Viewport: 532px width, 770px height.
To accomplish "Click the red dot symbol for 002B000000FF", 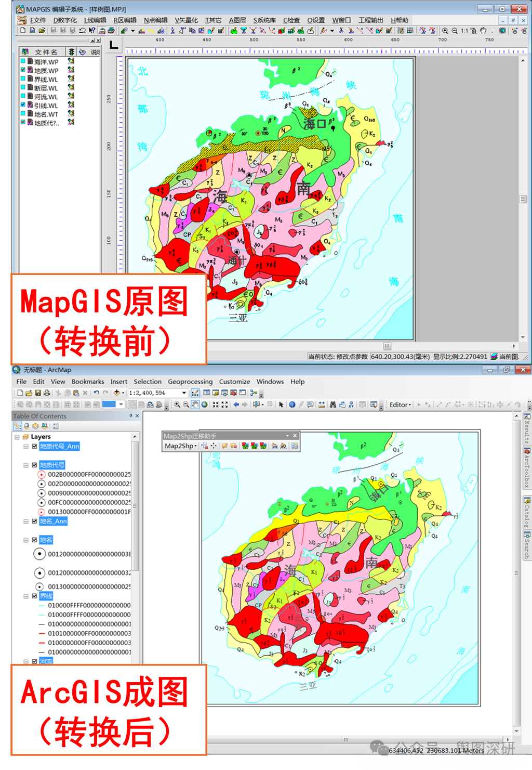I will click(41, 475).
